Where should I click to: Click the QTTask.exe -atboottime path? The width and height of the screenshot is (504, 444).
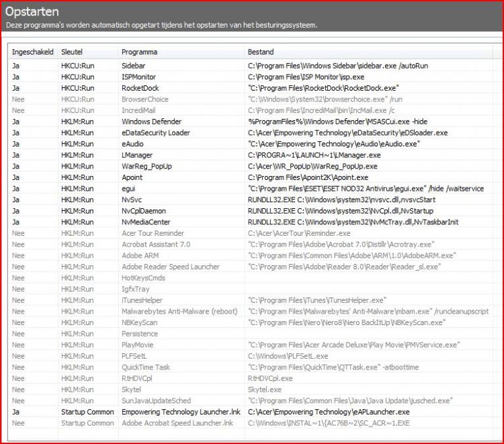(333, 367)
